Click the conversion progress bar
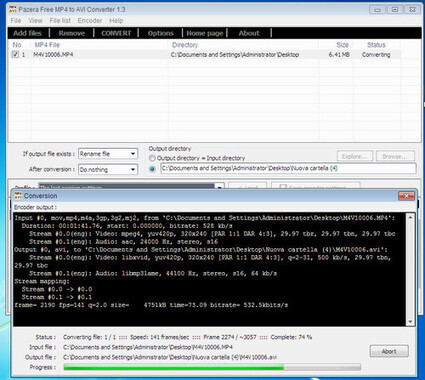 pos(212,367)
